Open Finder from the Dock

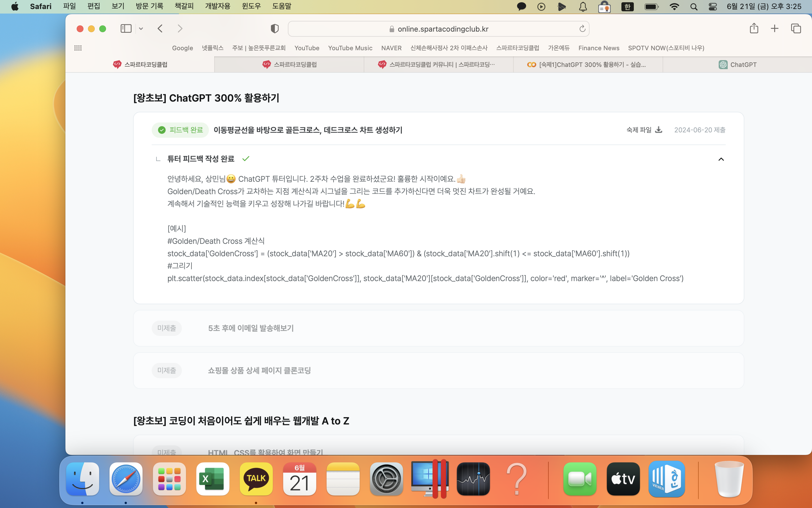(83, 479)
